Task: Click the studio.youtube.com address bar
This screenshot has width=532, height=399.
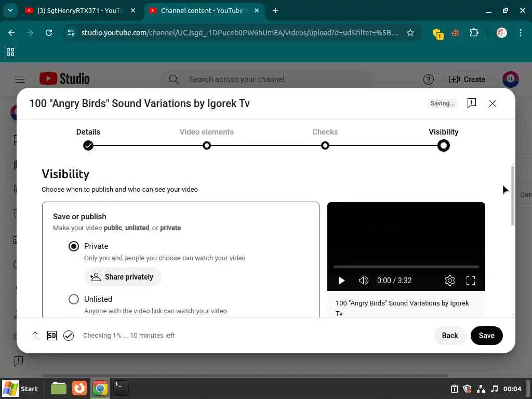Action: tap(240, 33)
